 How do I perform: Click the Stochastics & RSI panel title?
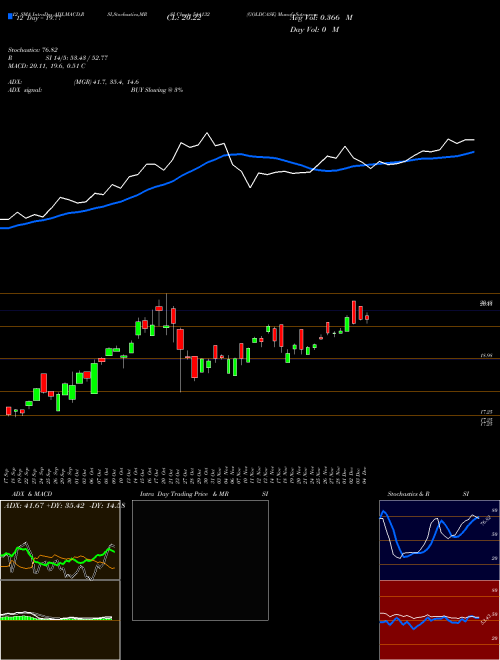428,494
